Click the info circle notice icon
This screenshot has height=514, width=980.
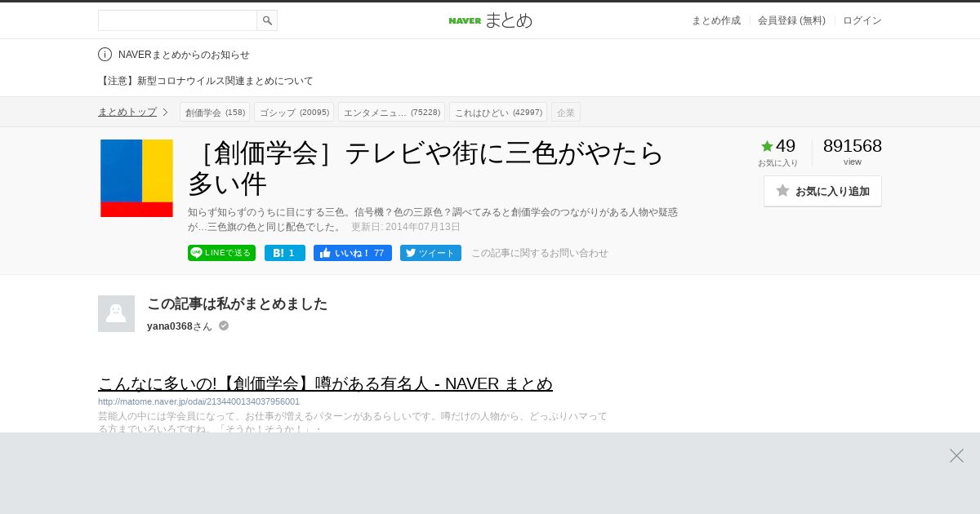click(x=105, y=55)
